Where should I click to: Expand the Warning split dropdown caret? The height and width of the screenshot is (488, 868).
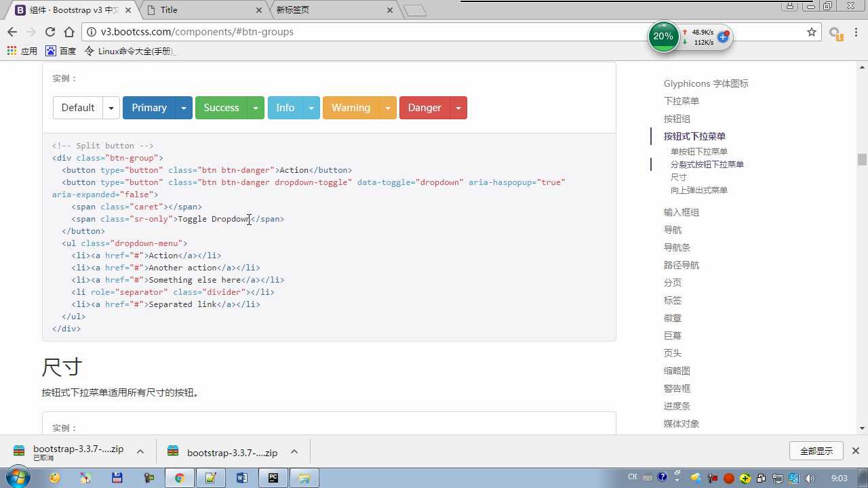[387, 108]
